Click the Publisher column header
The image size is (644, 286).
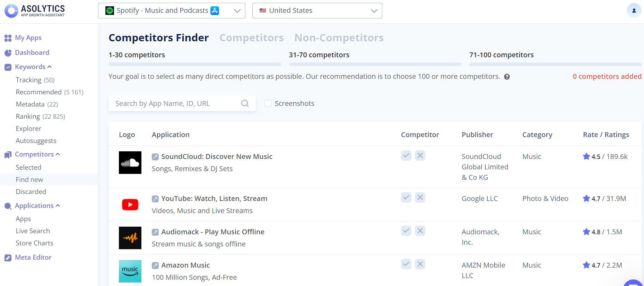(x=477, y=135)
